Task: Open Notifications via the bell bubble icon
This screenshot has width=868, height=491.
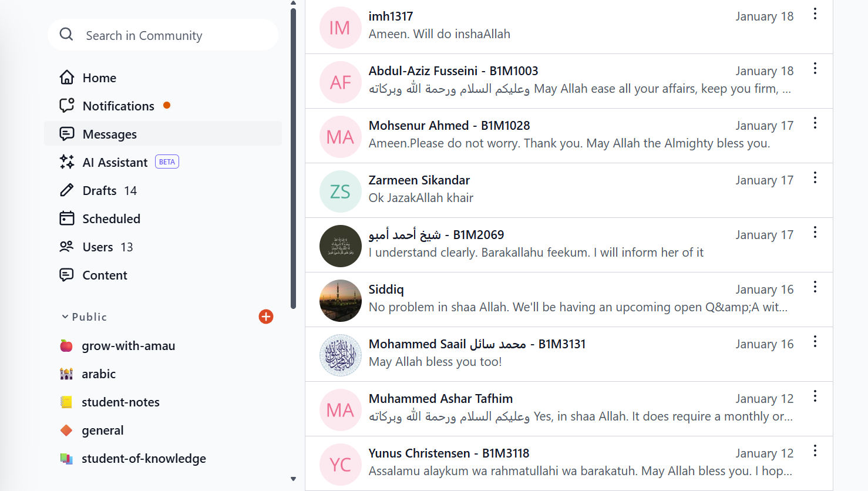Action: click(67, 106)
